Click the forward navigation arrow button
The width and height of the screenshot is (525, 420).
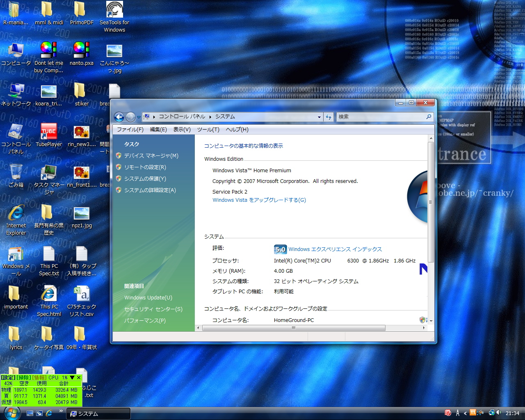[130, 117]
